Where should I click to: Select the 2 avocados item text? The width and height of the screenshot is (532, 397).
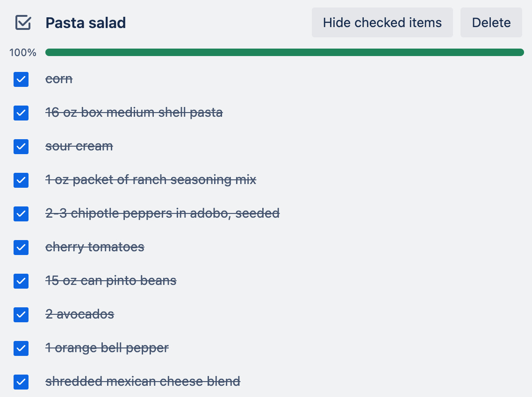(x=80, y=314)
